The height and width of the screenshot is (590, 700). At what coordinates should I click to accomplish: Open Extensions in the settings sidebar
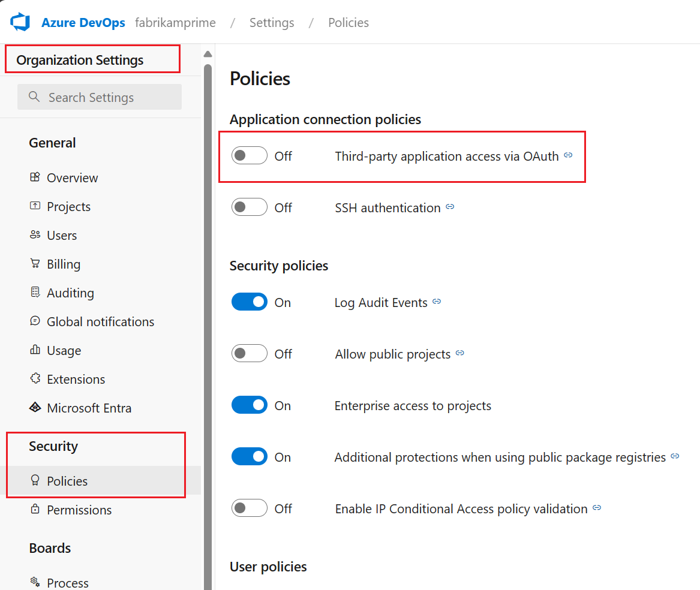100,380
